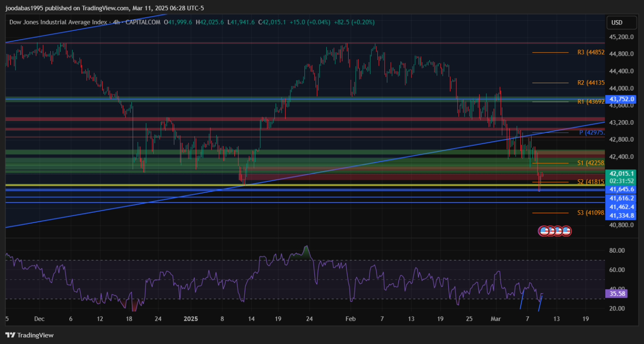
Task: Click the leftmost US flag economic event icon
Action: (x=544, y=231)
